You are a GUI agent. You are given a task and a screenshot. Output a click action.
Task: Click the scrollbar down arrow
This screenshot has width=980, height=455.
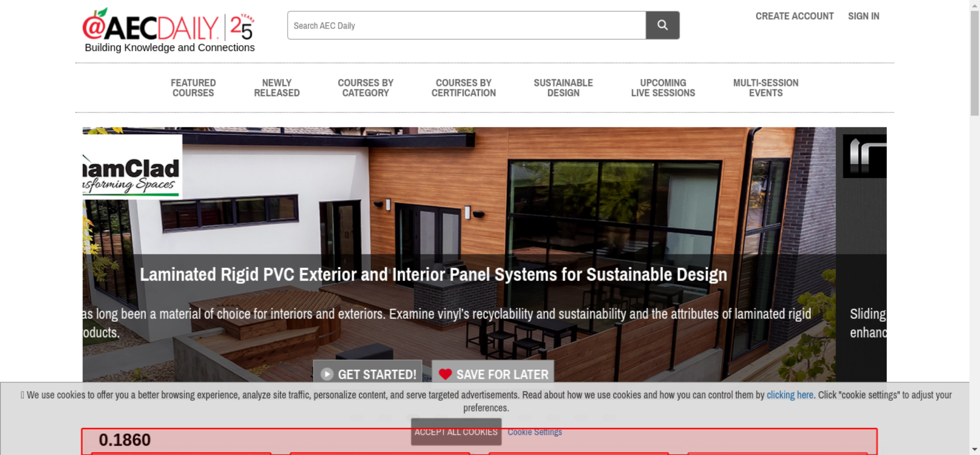(x=975, y=449)
